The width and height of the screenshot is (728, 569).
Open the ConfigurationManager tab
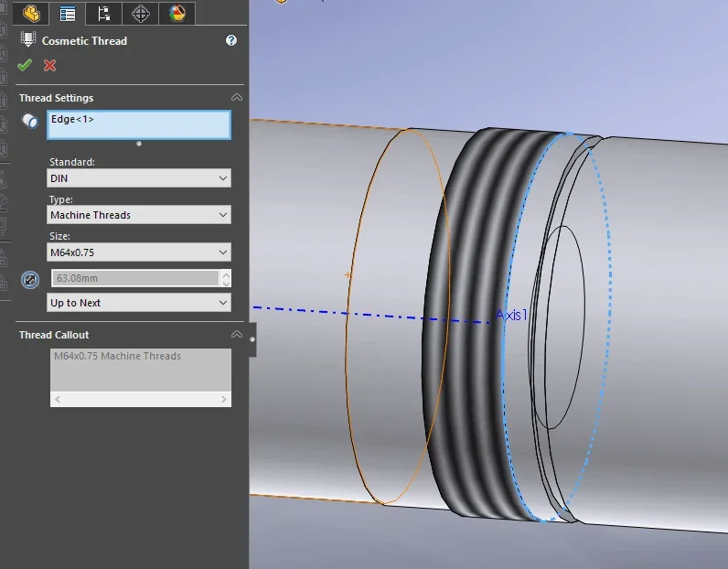(104, 14)
